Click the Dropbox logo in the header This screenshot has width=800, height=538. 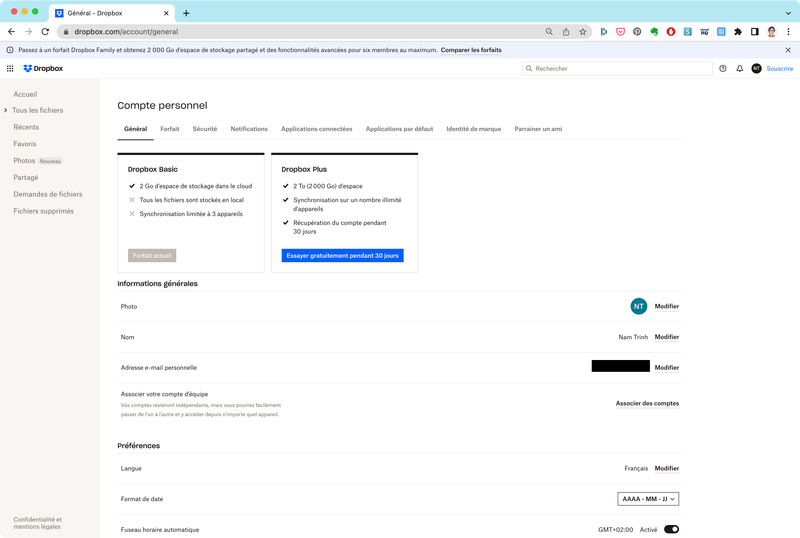[x=43, y=69]
